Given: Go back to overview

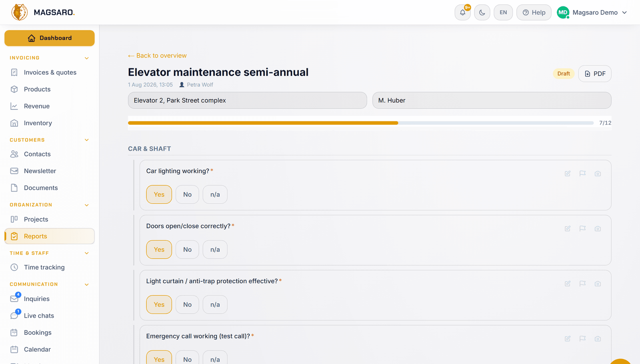Looking at the screenshot, I should tap(157, 56).
